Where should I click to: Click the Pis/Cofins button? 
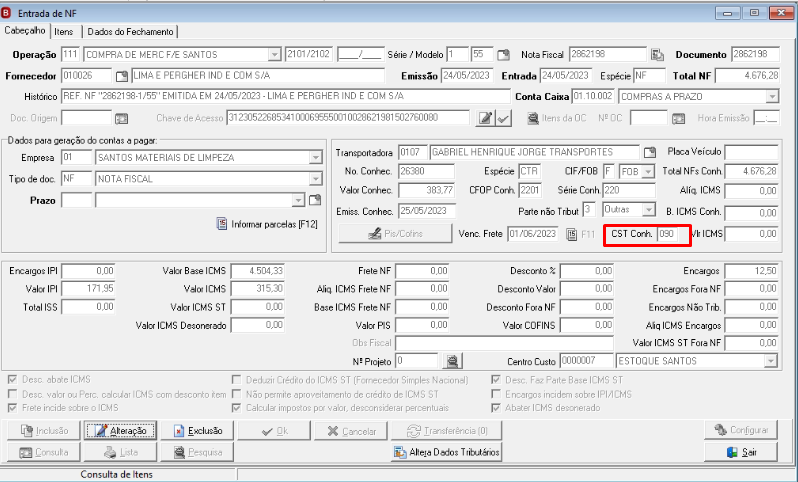click(395, 234)
